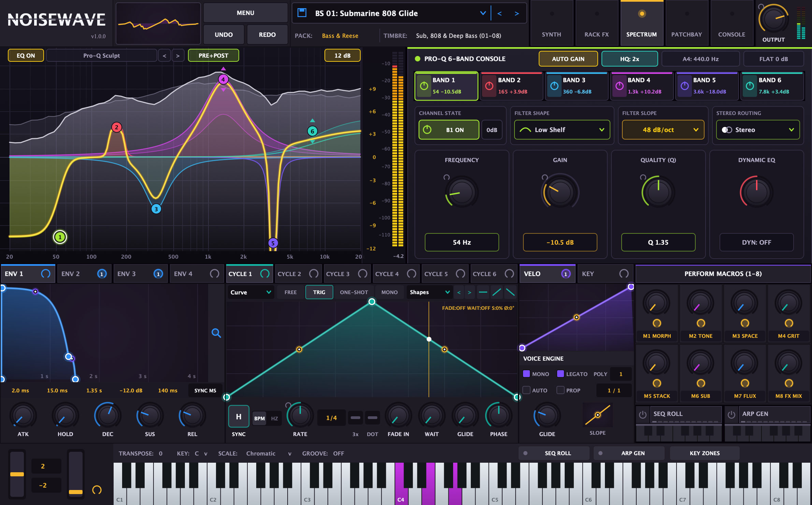Click the UNDO button
The width and height of the screenshot is (812, 505).
point(224,35)
